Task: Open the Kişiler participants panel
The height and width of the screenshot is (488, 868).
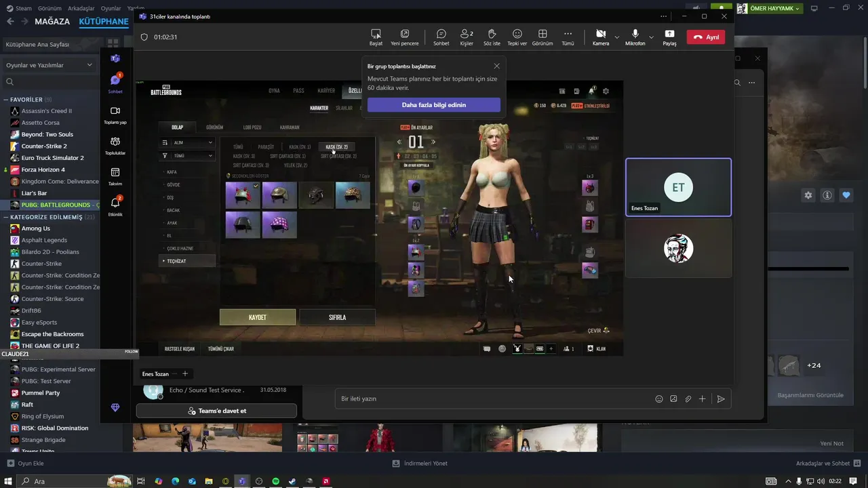Action: (467, 37)
